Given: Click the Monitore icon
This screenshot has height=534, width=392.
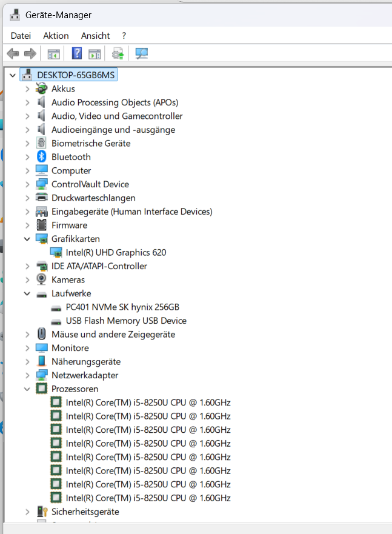Looking at the screenshot, I should tap(42, 348).
